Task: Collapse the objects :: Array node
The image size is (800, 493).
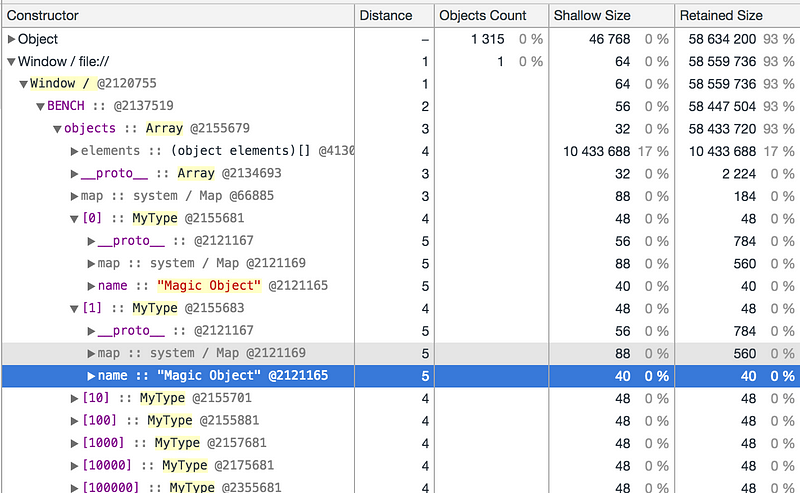Action: click(57, 129)
